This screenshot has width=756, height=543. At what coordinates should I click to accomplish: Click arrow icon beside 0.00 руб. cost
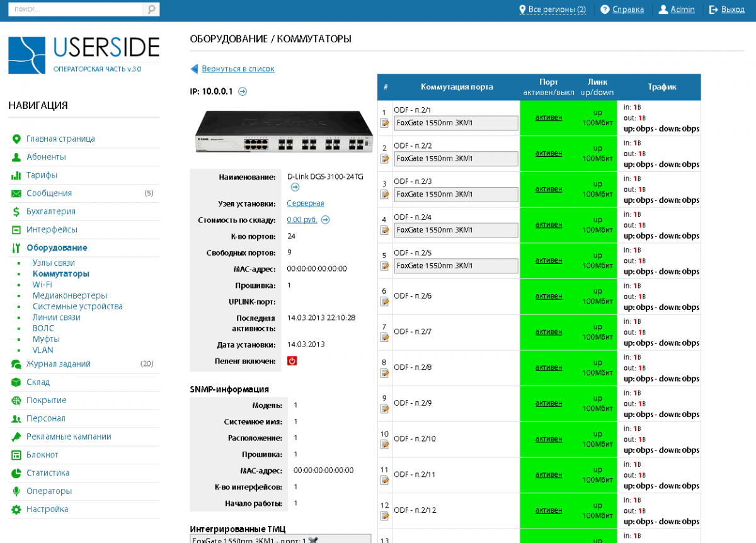coord(326,220)
